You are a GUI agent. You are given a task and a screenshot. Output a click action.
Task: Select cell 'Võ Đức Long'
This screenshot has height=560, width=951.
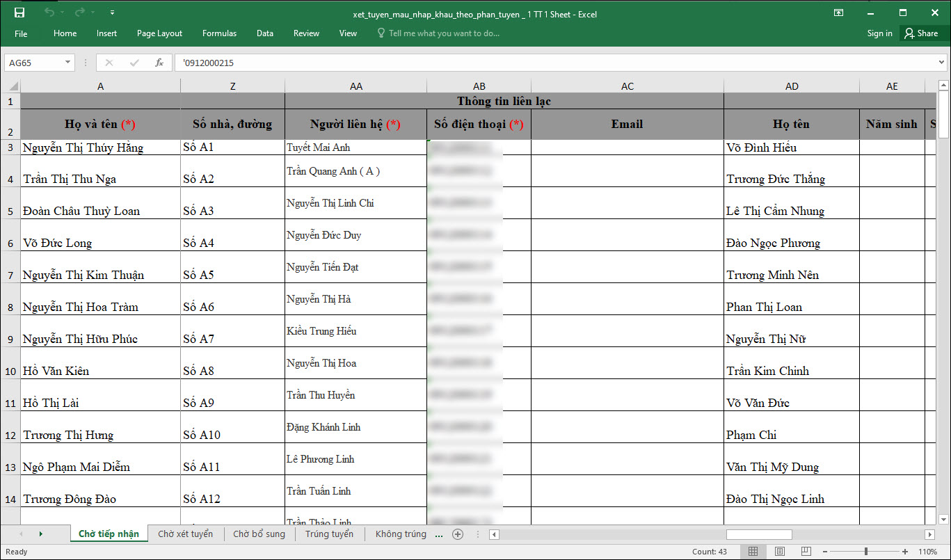click(x=101, y=235)
